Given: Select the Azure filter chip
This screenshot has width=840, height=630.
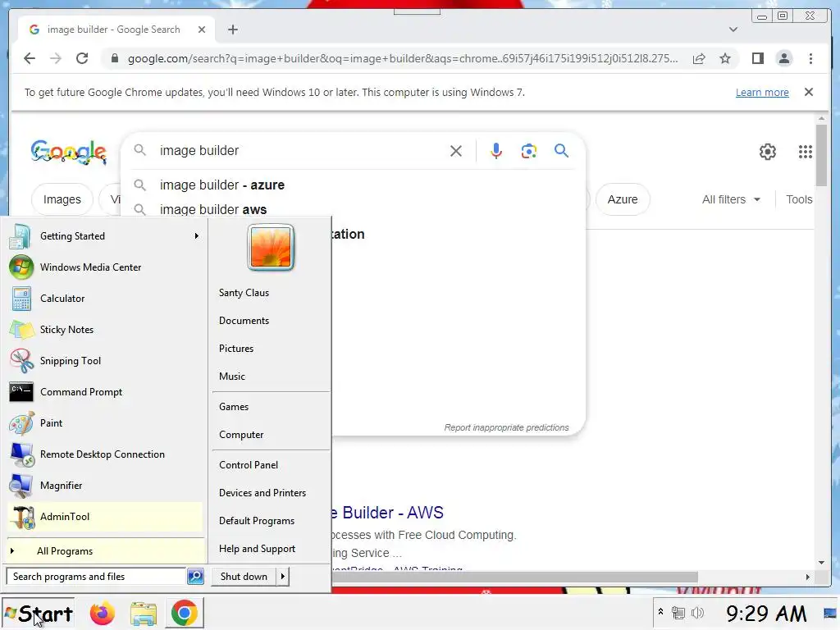Looking at the screenshot, I should point(623,199).
